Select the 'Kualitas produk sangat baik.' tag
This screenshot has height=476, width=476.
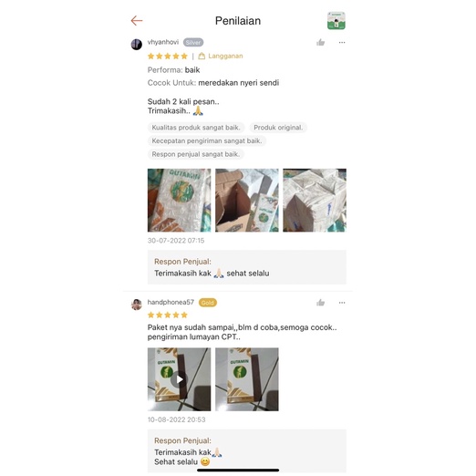coord(196,128)
